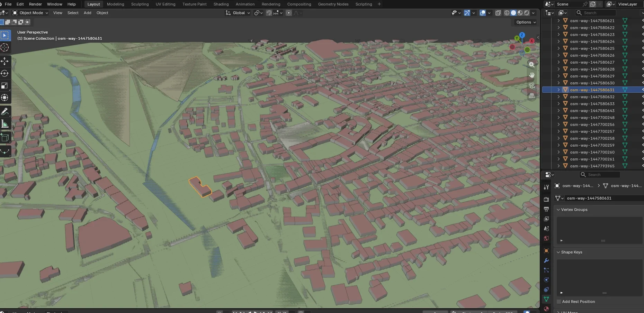
Task: Click the red X axis gizmo ball
Action: point(532,41)
